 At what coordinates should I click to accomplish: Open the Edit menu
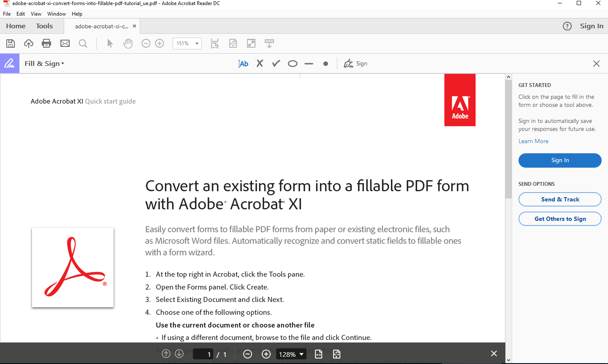click(21, 14)
